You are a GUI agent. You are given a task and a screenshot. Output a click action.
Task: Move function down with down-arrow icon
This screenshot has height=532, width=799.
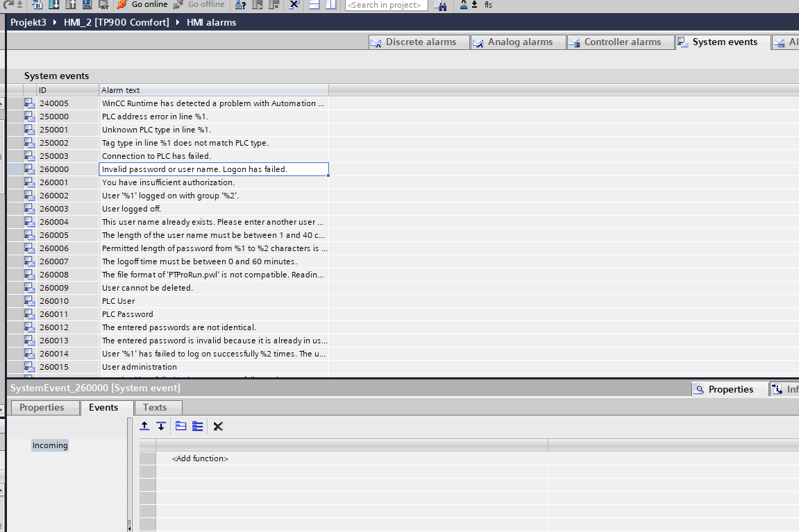click(161, 426)
